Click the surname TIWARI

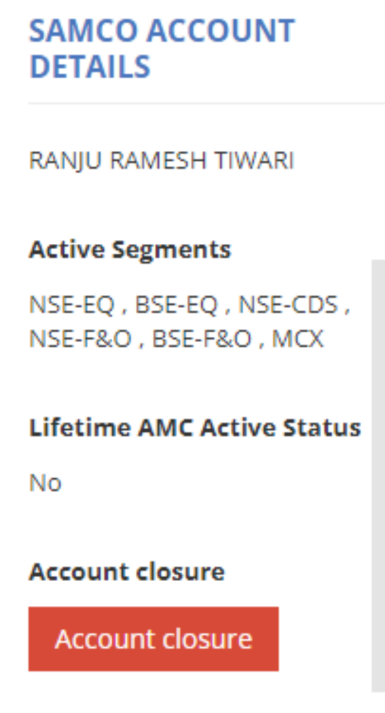(254, 161)
